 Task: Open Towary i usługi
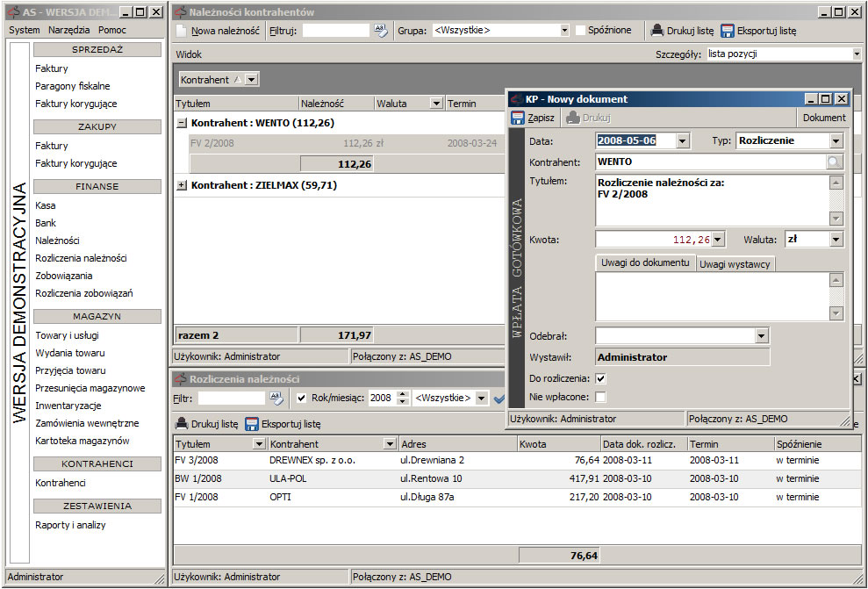point(67,335)
